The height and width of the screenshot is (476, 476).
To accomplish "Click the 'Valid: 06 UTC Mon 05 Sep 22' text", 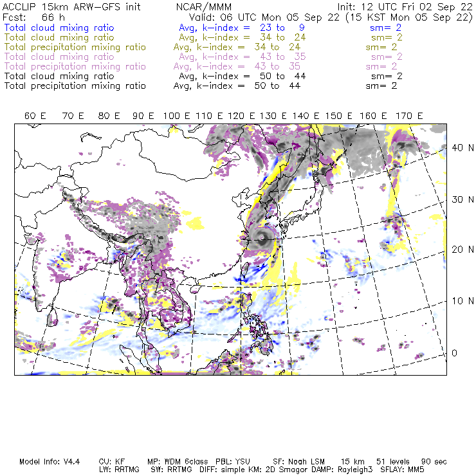I will point(264,17).
